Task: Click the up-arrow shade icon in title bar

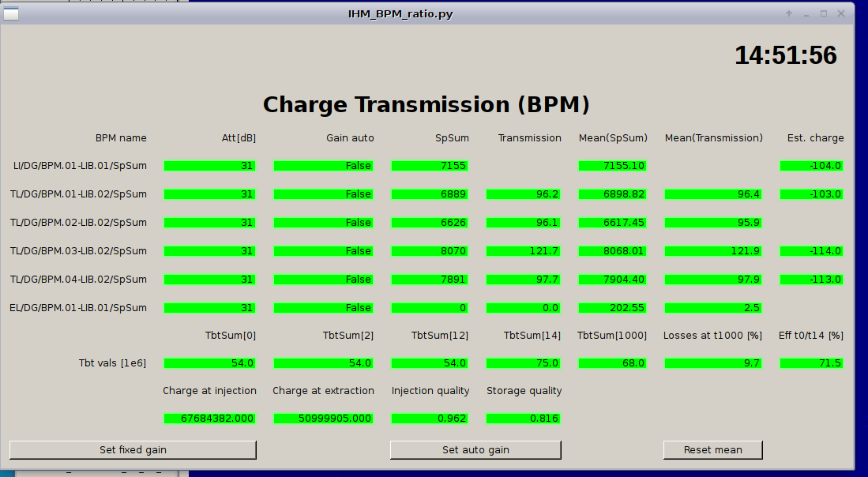Action: (789, 14)
